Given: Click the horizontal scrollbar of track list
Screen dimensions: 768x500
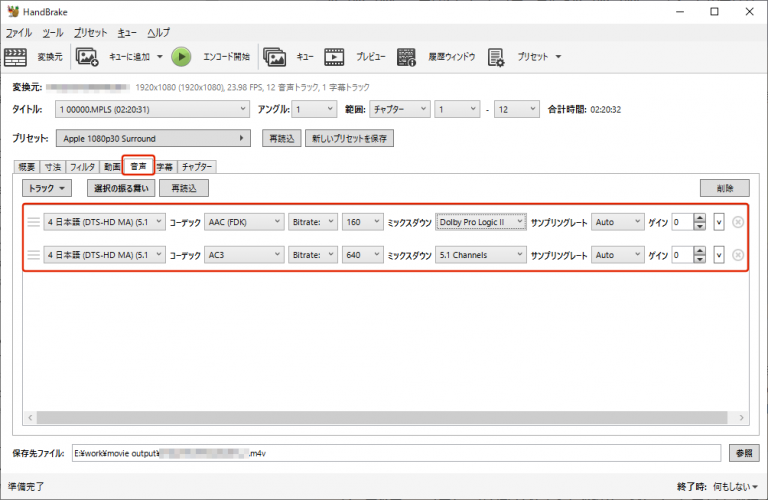Looking at the screenshot, I should (382, 418).
